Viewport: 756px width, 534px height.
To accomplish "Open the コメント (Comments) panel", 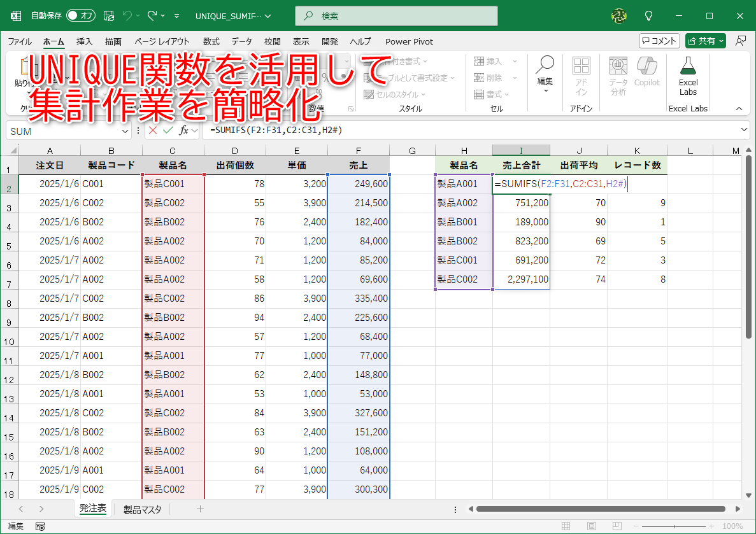I will 659,41.
